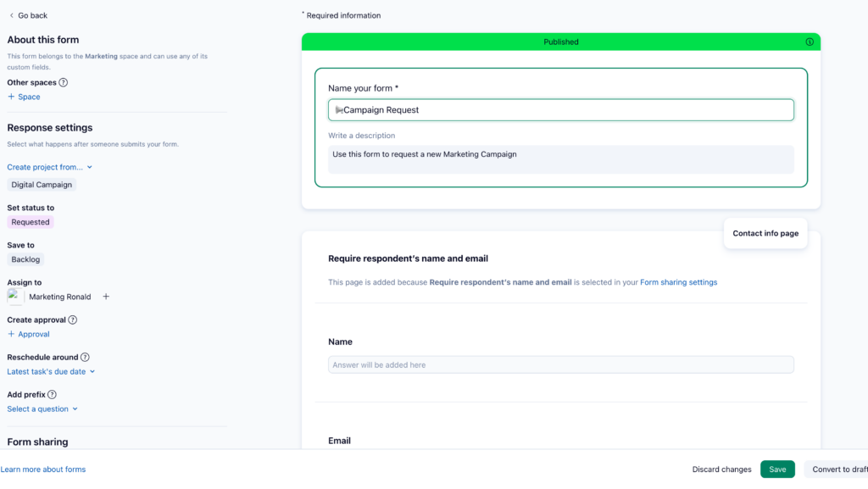Image resolution: width=868 pixels, height=489 pixels.
Task: Click the Reschedule around help icon
Action: (x=85, y=358)
